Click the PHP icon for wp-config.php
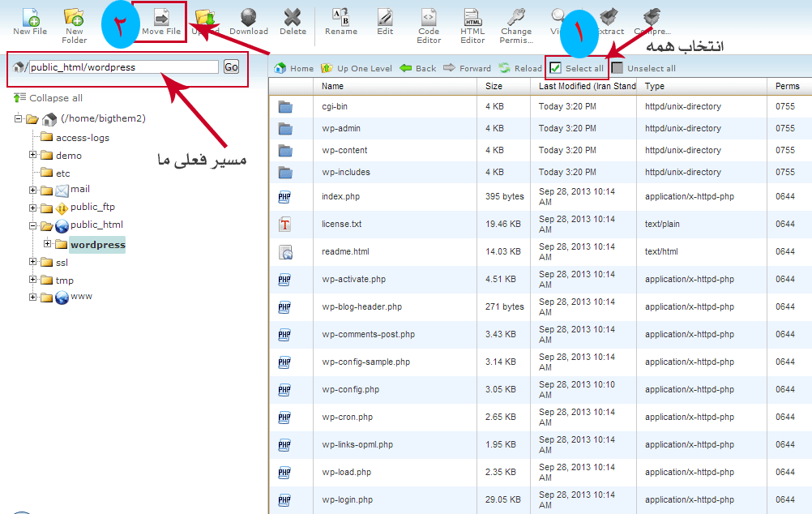Screen dimensions: 812x514 284,390
